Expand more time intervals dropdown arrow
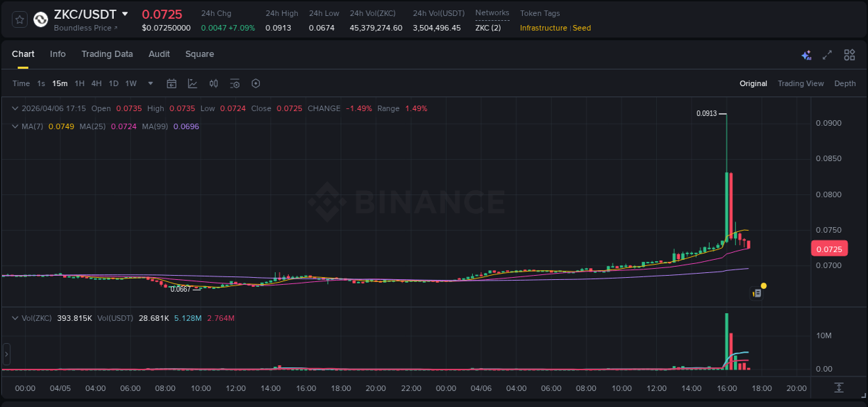The image size is (868, 407). (151, 83)
